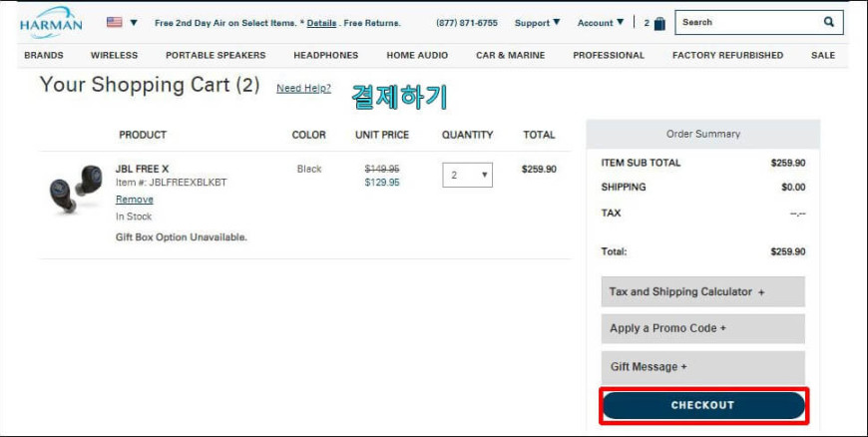The image size is (868, 437).
Task: Open the country selector dropdown arrow
Action: 134,23
